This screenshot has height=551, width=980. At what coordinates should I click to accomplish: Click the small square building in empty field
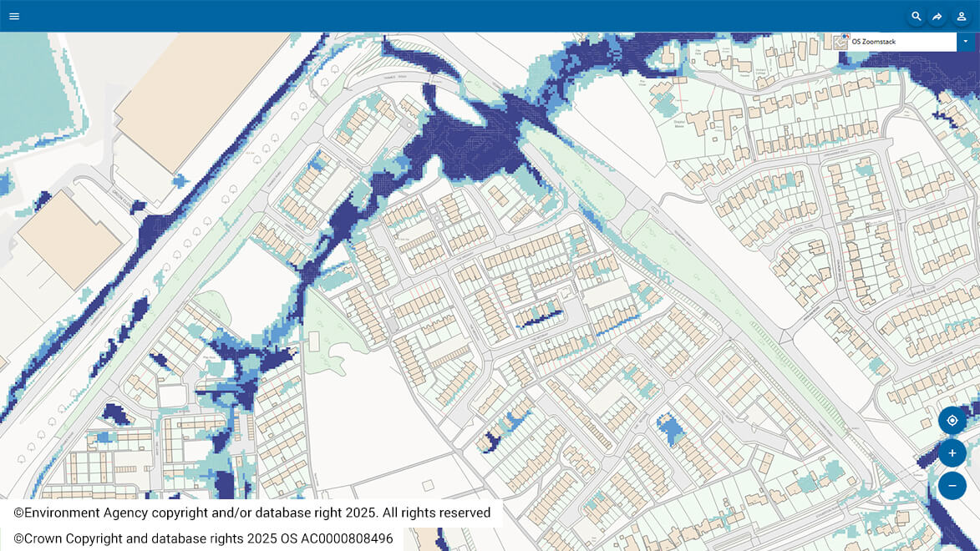coord(428,485)
